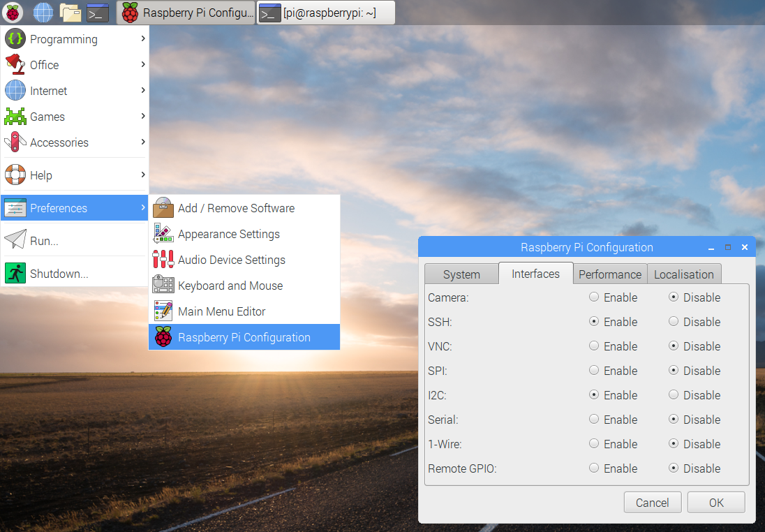Open the File Manager folder icon in taskbar

pyautogui.click(x=70, y=12)
